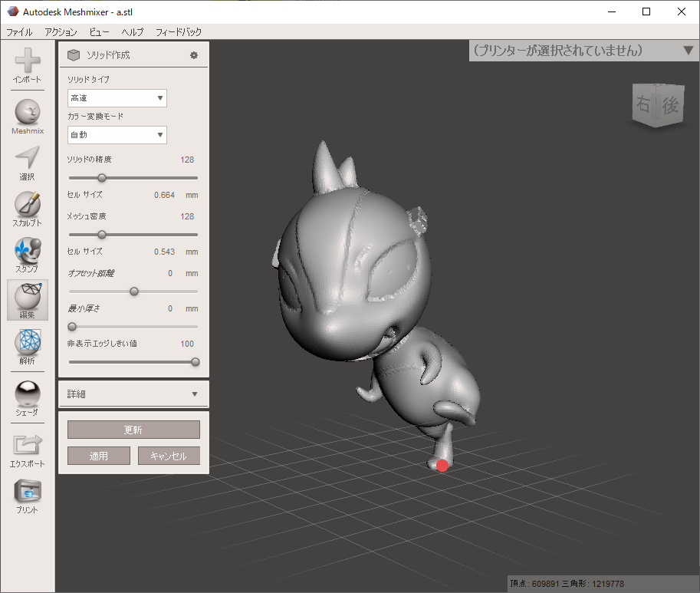700x593 pixels.
Task: Click the 最小厚さ value field
Action: [x=170, y=308]
